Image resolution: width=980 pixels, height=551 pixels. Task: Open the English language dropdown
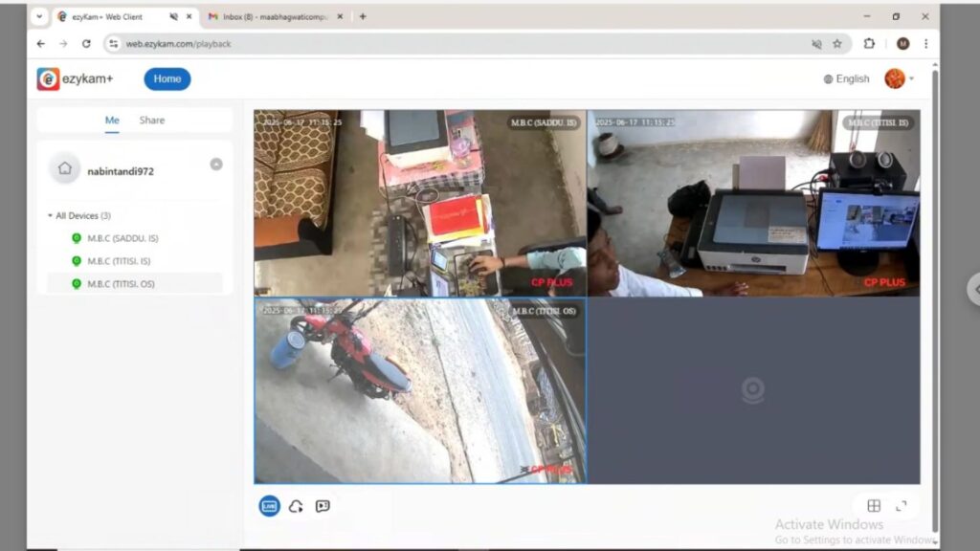[846, 79]
